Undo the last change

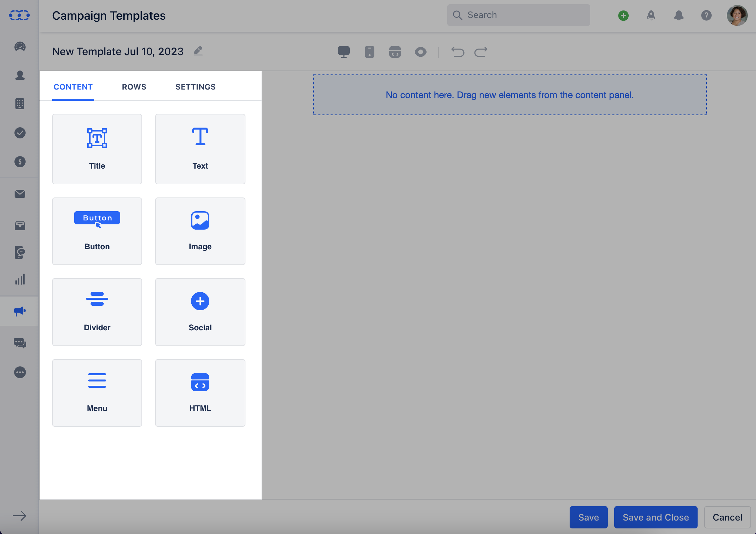coord(458,52)
